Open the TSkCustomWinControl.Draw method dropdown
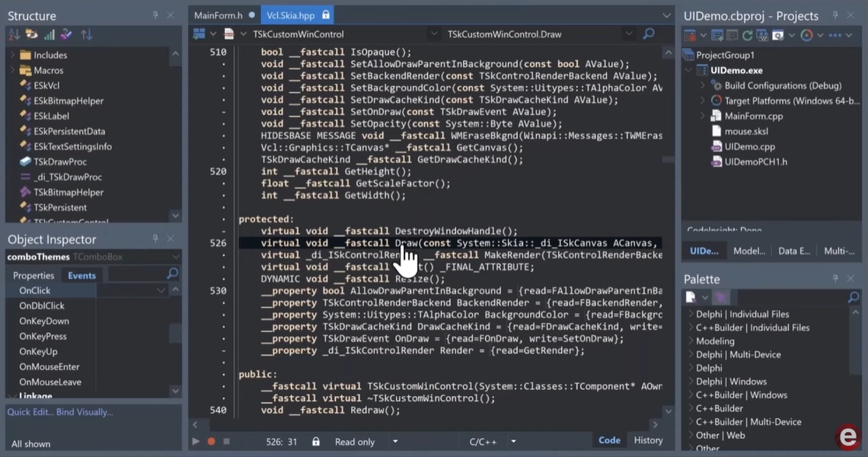868x457 pixels. click(628, 34)
